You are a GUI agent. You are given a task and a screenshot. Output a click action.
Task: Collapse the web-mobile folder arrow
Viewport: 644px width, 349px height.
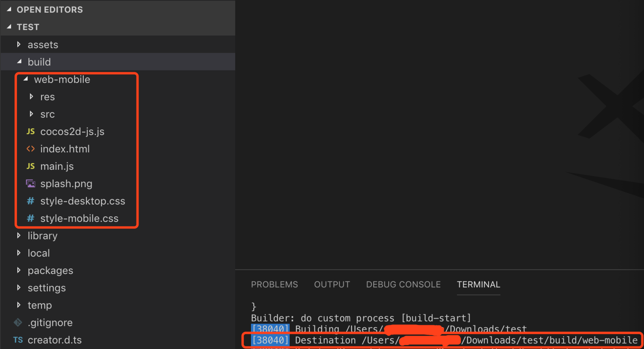(25, 79)
